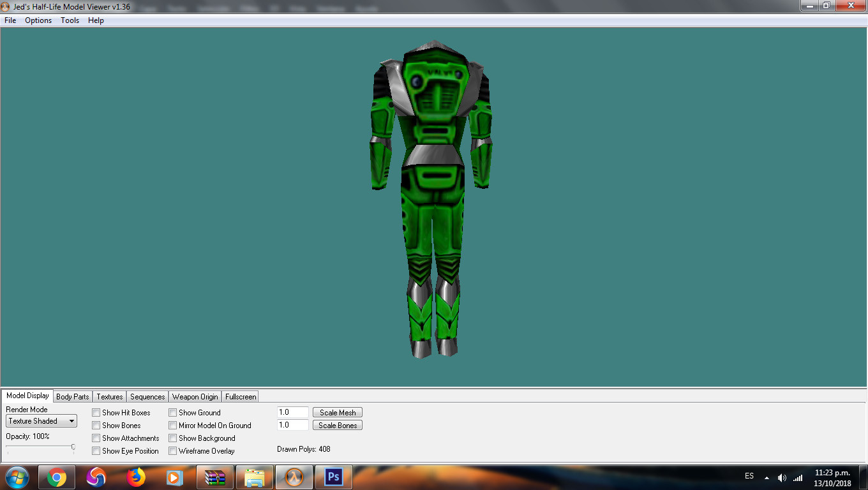Open the Tools menu
This screenshot has width=868, height=490.
(x=70, y=20)
